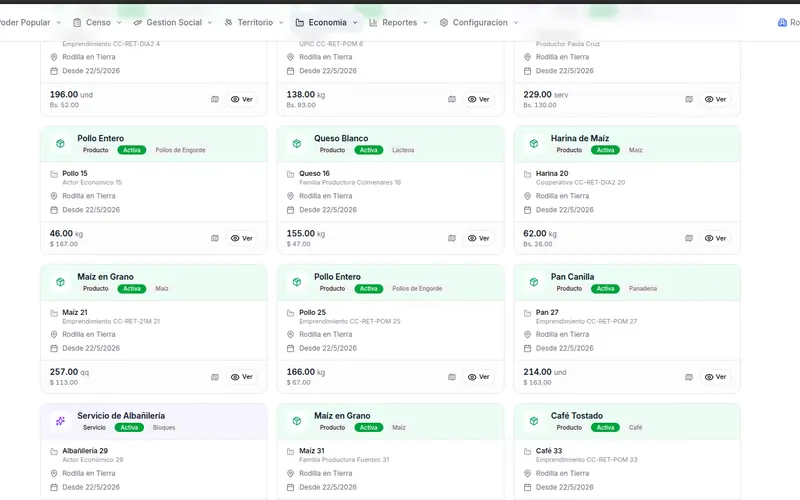Expand the Gestion Social dropdown chevron
This screenshot has width=800, height=500.
click(210, 22)
